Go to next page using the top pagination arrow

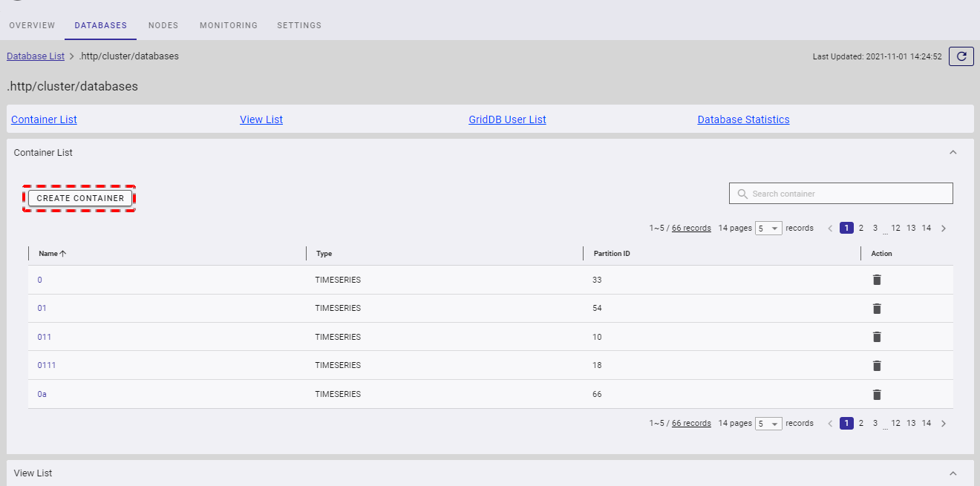[x=944, y=229]
